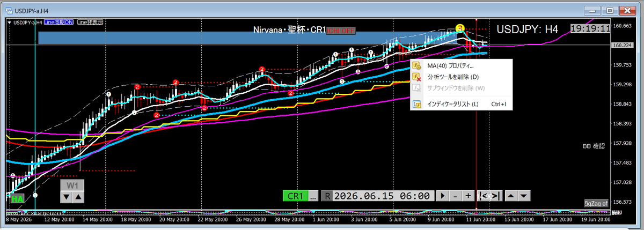Click the 160.224 current price tag
Screen dimensions: 644x230
tap(621, 46)
